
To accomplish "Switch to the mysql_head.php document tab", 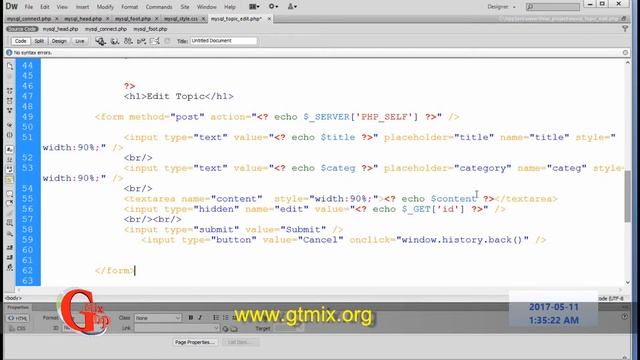I will pos(83,19).
